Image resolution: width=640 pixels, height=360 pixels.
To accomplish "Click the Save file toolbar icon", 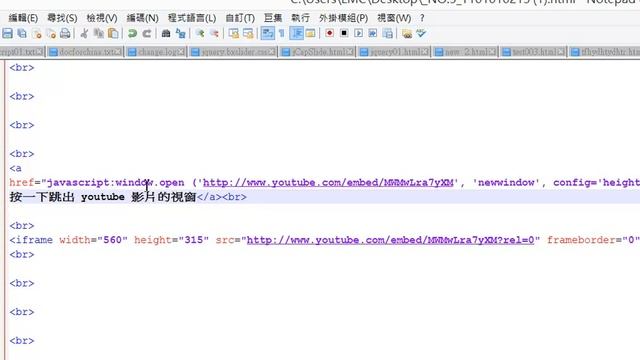I will 7,33.
